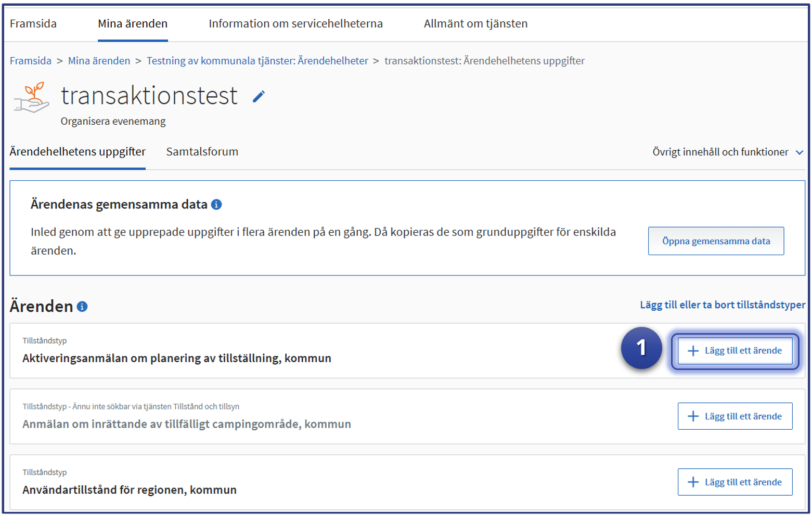Open Testning av kommunala tjänster breadcrumb
The width and height of the screenshot is (812, 515).
coord(257,61)
